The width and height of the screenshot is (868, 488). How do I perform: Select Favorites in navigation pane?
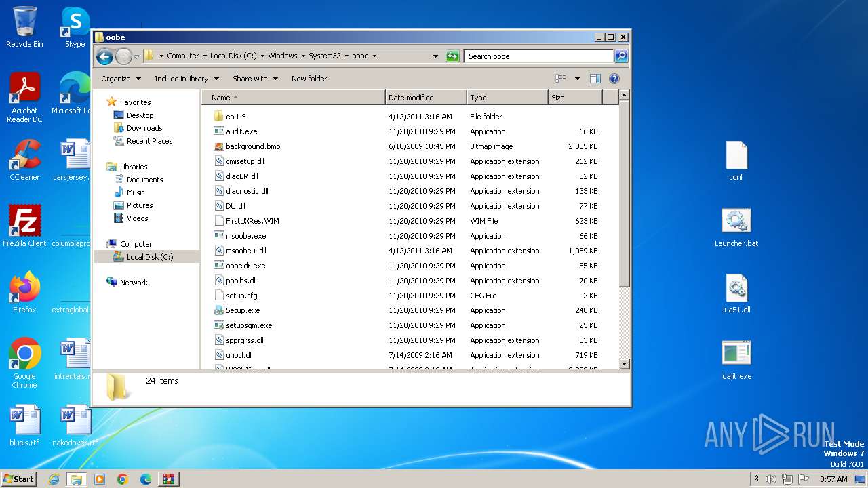135,102
